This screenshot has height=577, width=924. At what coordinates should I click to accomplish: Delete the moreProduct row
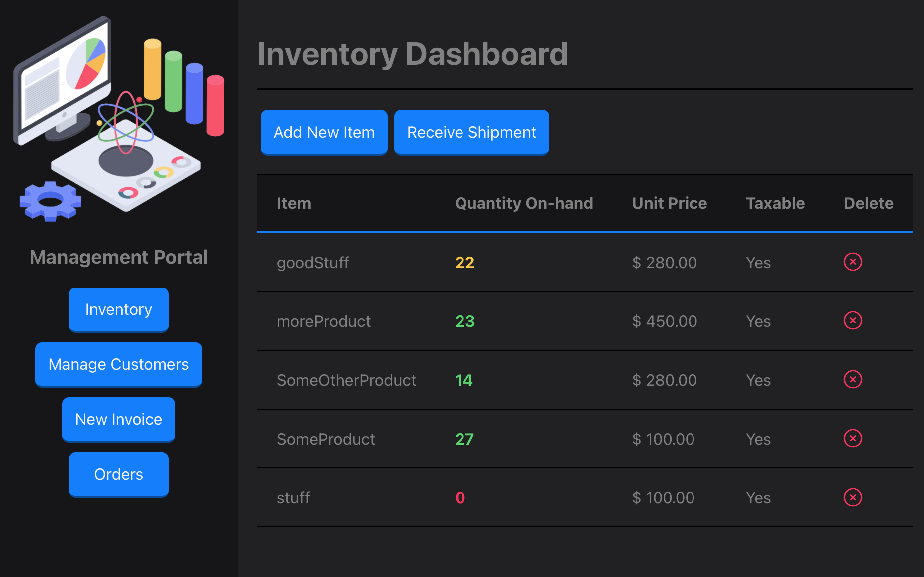click(x=853, y=321)
